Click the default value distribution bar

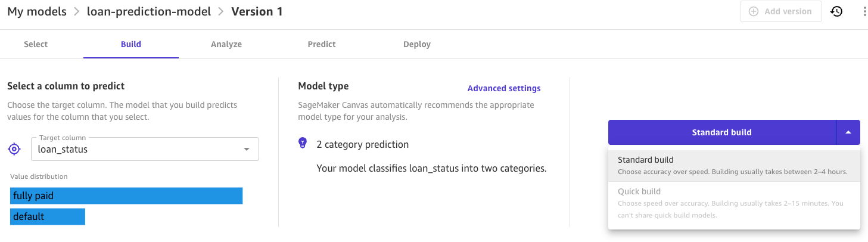click(x=48, y=216)
